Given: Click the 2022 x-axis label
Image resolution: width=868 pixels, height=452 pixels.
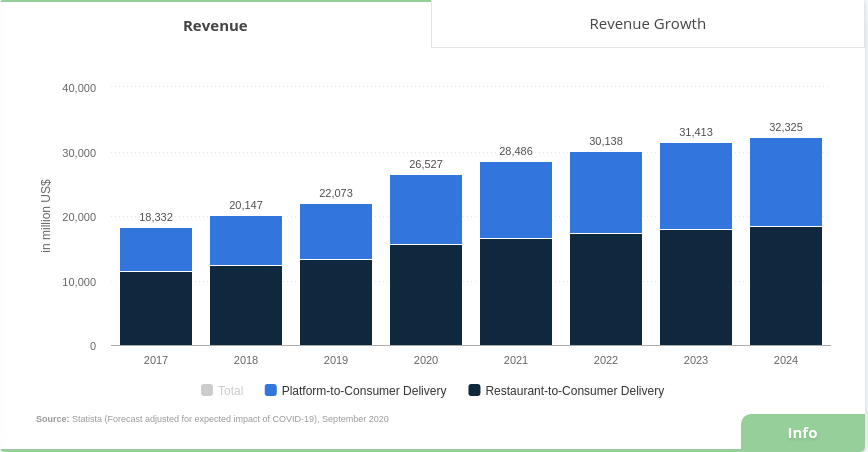Looking at the screenshot, I should (x=606, y=360).
